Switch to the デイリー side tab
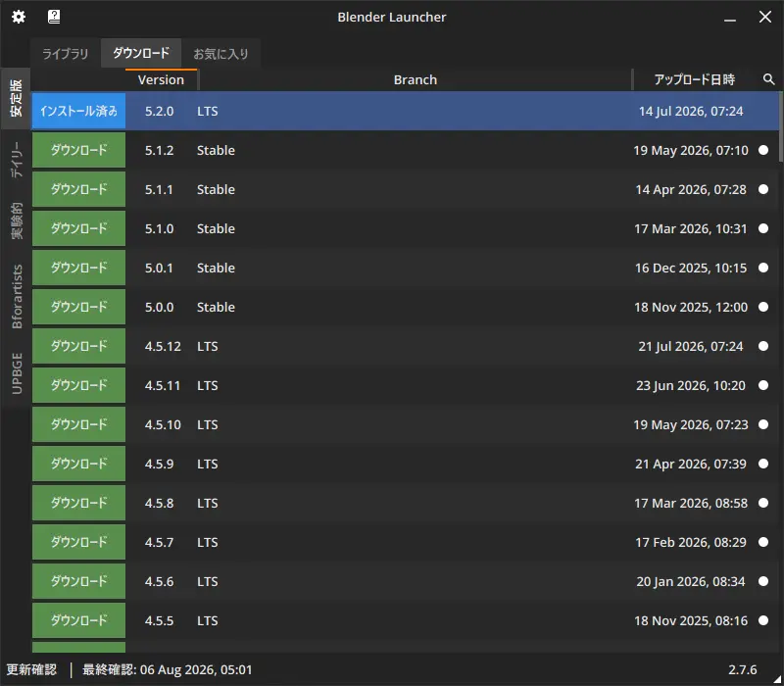 tap(16, 160)
